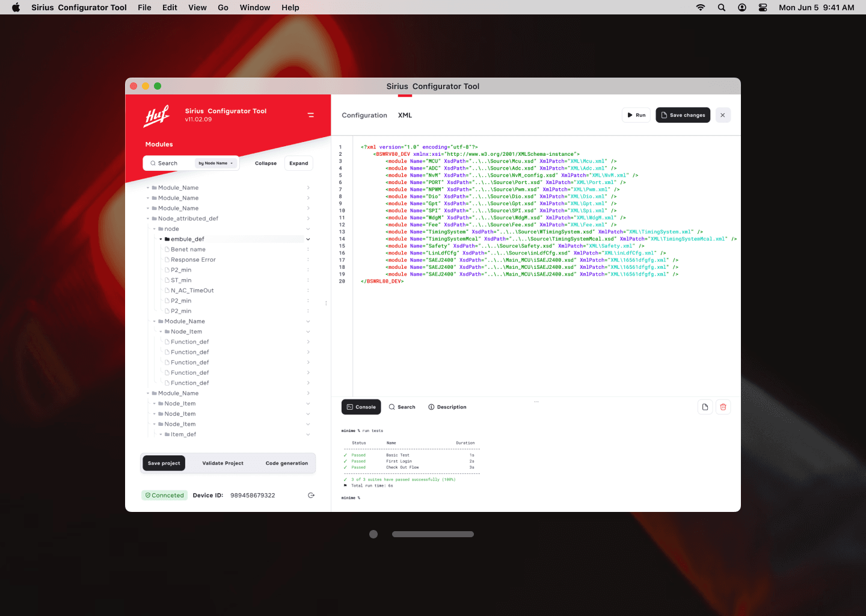866x616 pixels.
Task: Open the View menu
Action: click(197, 7)
